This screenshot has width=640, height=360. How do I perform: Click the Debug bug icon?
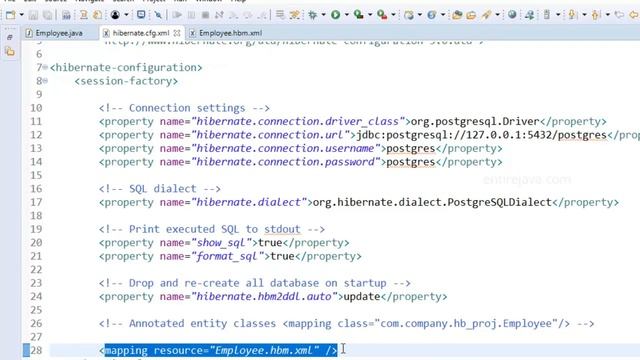point(313,15)
